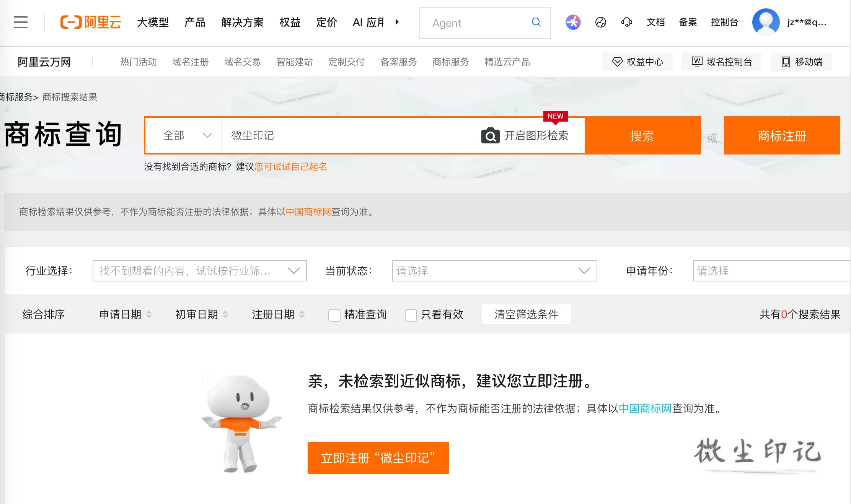Go to 域名交易 tab
This screenshot has width=851, height=504.
tap(242, 62)
